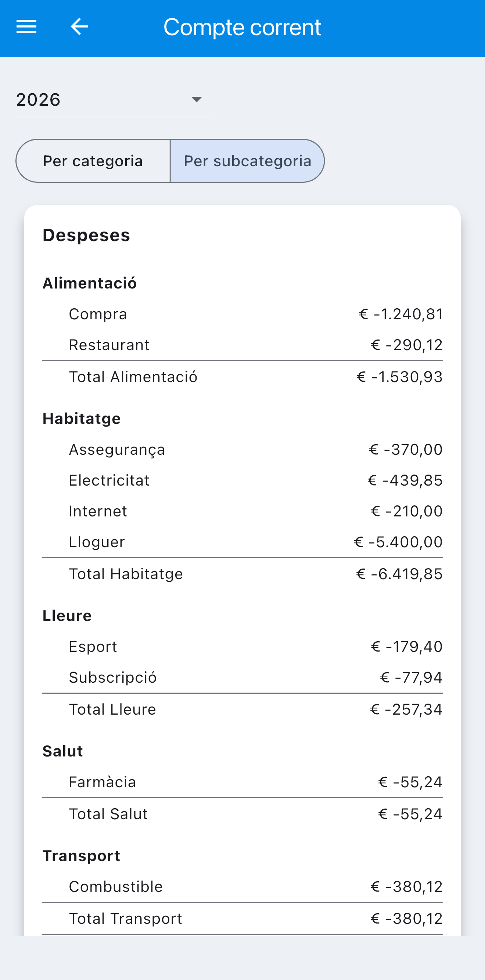Open the Lloguer expense row
Image resolution: width=485 pixels, height=980 pixels.
(x=242, y=542)
